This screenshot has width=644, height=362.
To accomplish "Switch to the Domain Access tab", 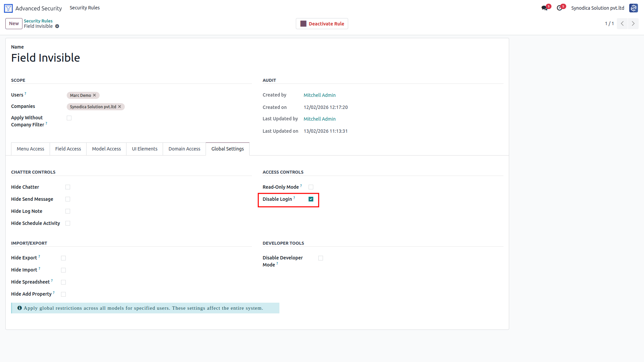I will (x=184, y=149).
